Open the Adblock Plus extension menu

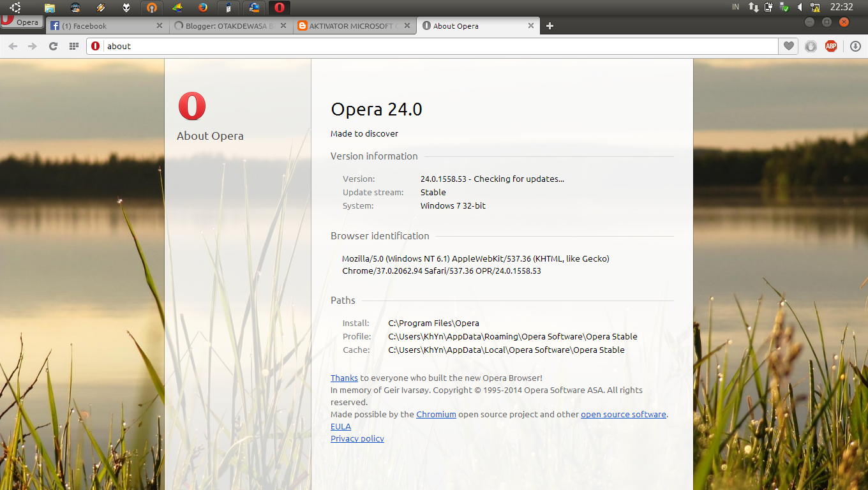831,46
